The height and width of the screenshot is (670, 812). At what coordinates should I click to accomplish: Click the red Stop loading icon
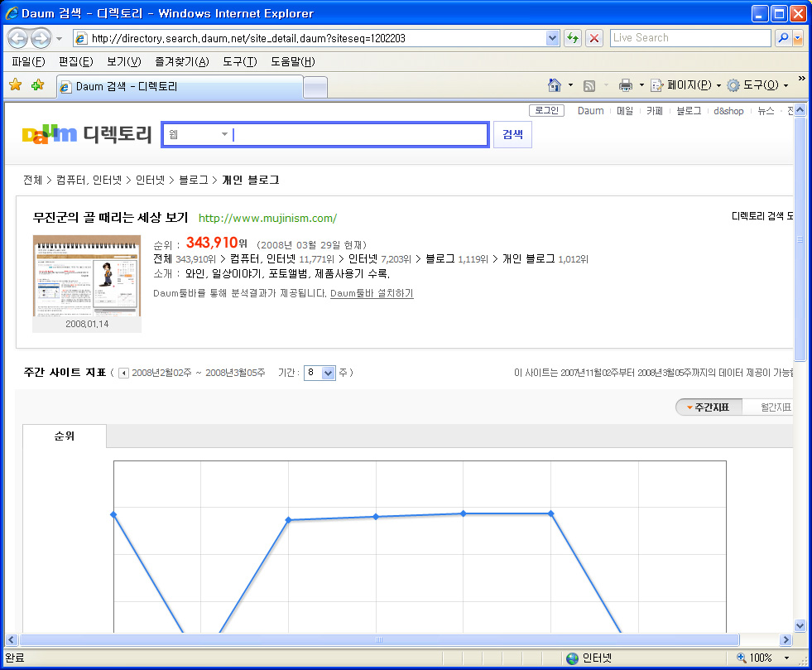point(594,38)
